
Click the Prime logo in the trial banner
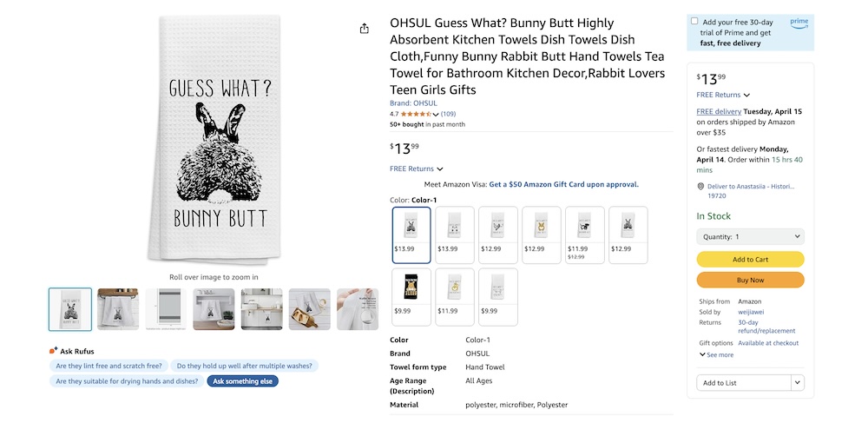coord(799,23)
